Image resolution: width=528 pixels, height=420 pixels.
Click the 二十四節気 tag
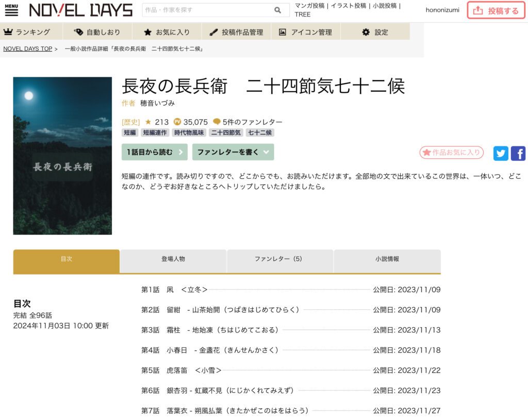[226, 132]
